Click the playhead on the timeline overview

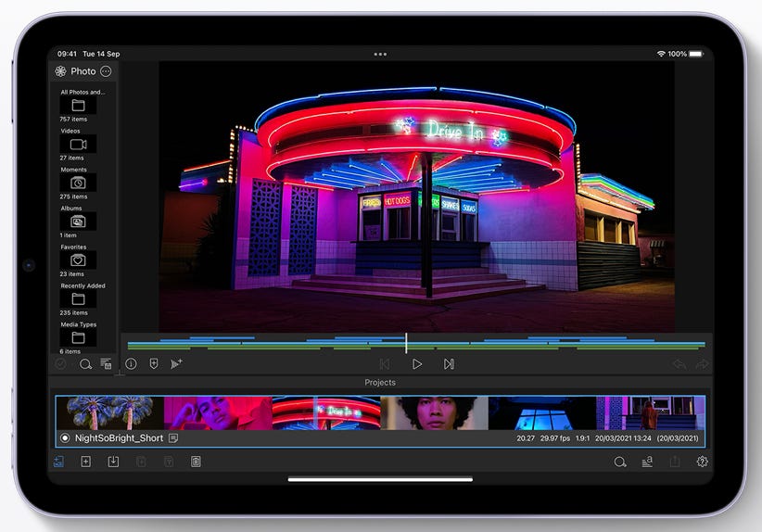(x=406, y=343)
